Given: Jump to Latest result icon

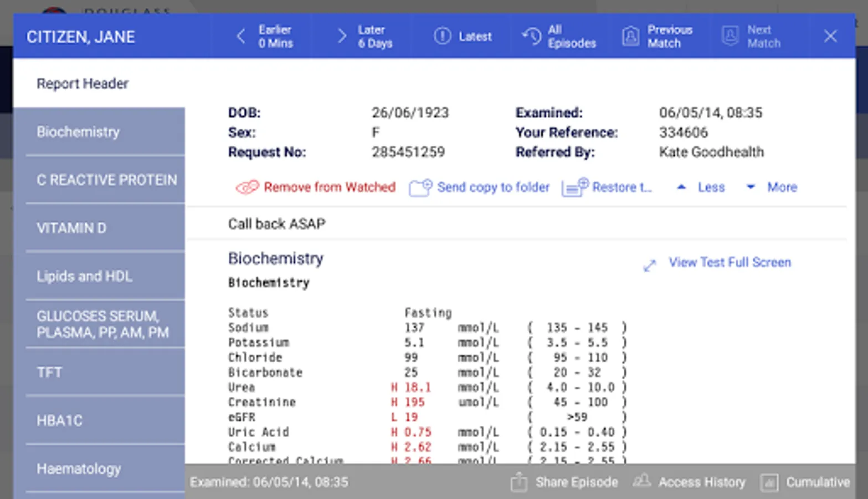Looking at the screenshot, I should pyautogui.click(x=442, y=37).
